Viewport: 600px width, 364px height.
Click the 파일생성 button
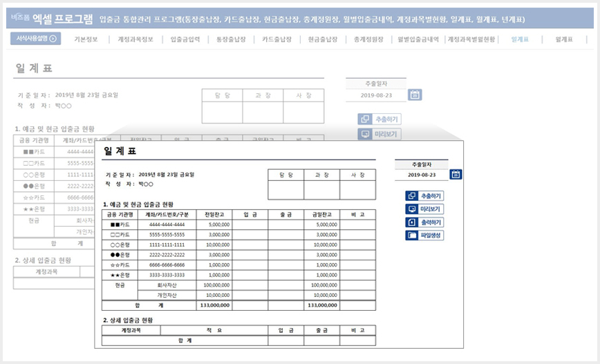(424, 235)
